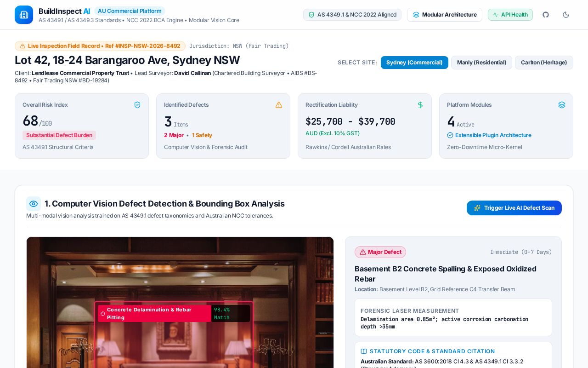Click the eye icon beside Computer Vision heading
Viewport: 588px width, 368px height.
point(34,204)
